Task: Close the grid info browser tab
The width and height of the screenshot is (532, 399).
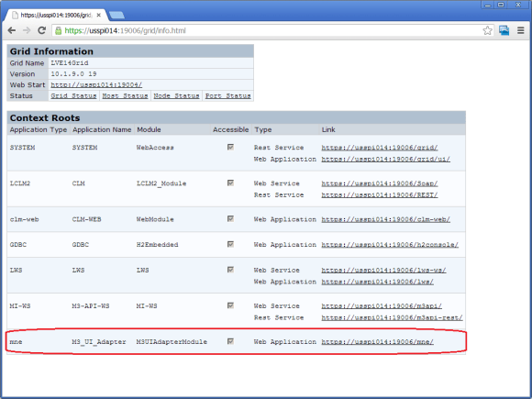Action: click(99, 16)
